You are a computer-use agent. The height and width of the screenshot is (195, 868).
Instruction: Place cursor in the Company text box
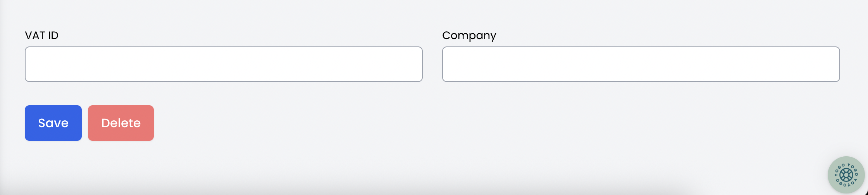click(x=641, y=64)
